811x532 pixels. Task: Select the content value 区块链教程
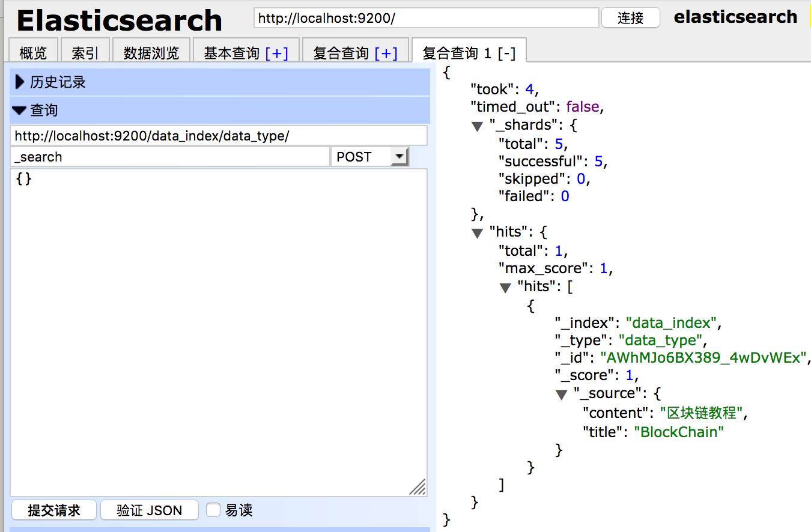coord(702,413)
